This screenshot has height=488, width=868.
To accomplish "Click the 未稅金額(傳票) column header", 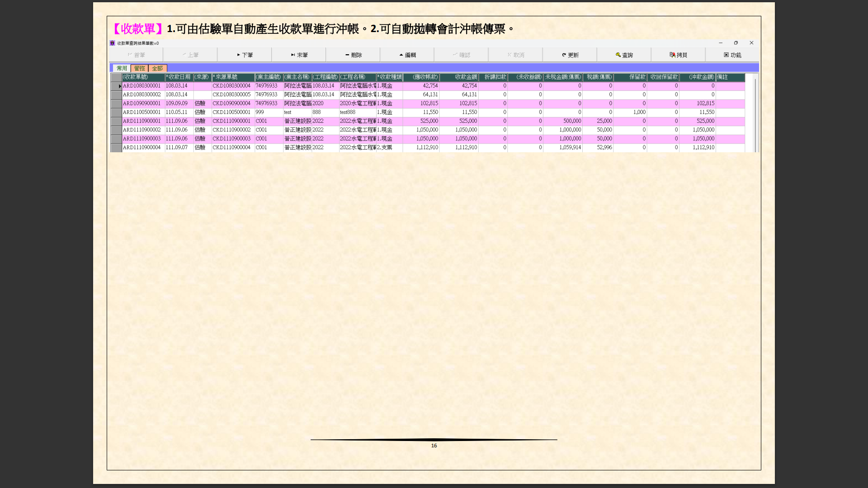I will (563, 77).
